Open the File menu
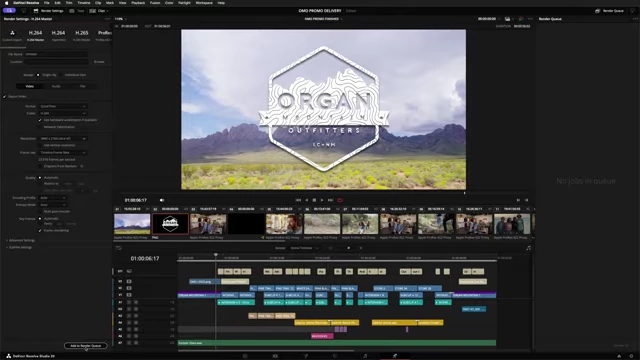 coord(47,3)
